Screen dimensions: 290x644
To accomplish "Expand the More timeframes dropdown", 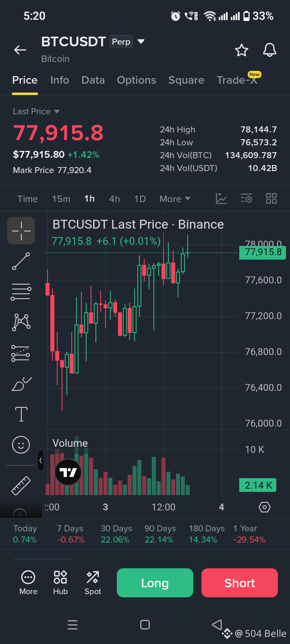I will [175, 199].
